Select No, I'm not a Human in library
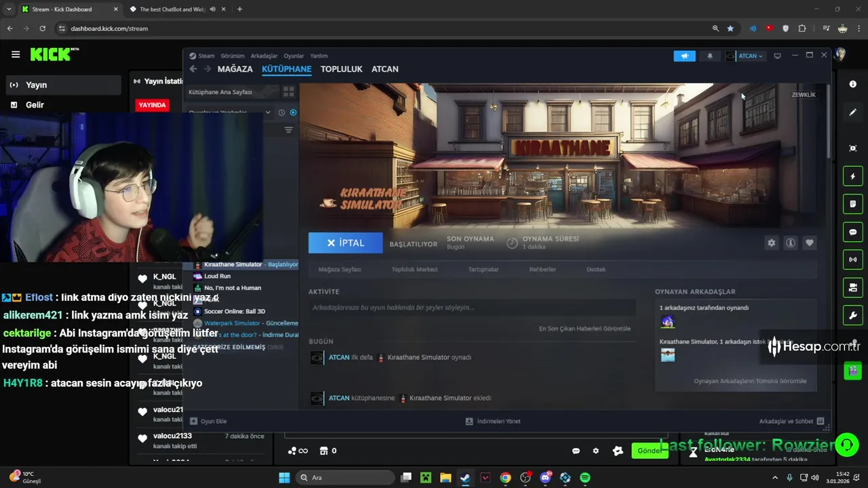 [233, 288]
